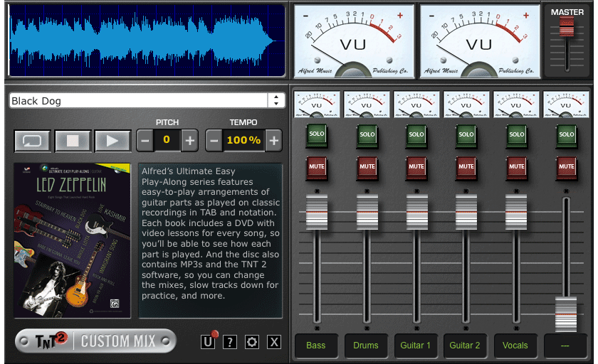This screenshot has width=598, height=364.
Task: Open the Black Dog song dropdown
Action: [x=276, y=101]
